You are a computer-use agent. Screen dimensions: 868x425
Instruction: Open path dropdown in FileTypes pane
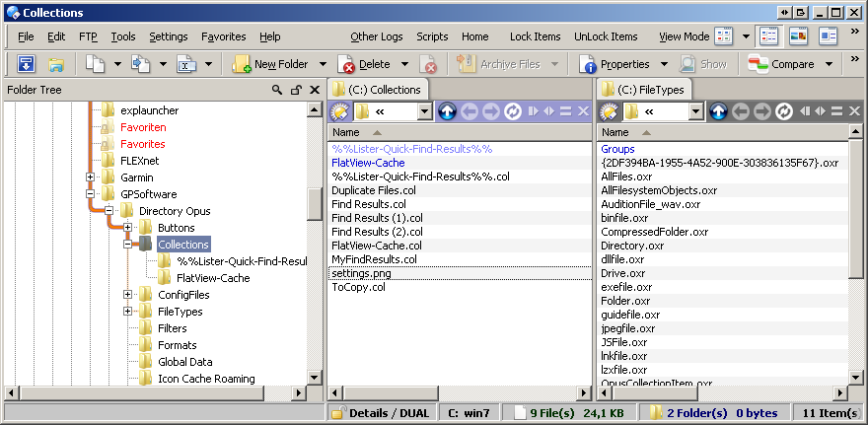pyautogui.click(x=695, y=111)
